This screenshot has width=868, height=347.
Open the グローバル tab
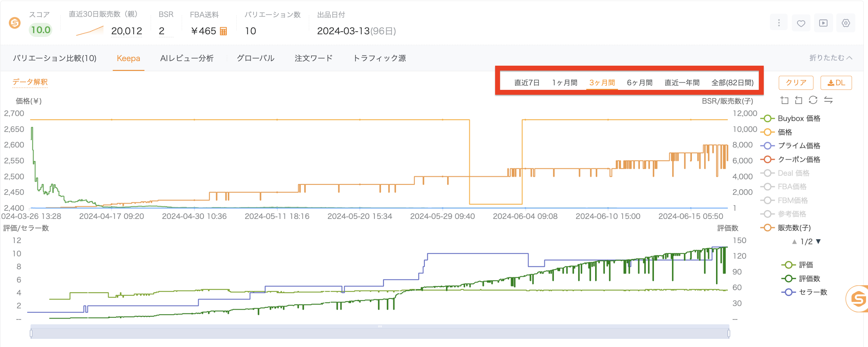pos(256,58)
